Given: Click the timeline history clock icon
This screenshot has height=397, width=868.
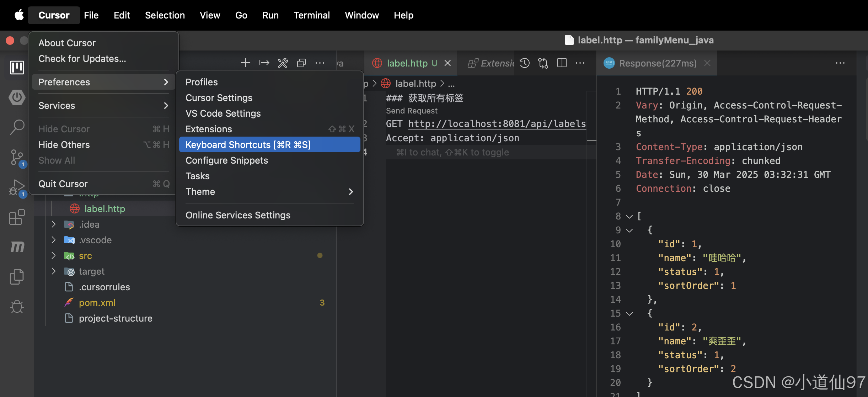Looking at the screenshot, I should (525, 63).
